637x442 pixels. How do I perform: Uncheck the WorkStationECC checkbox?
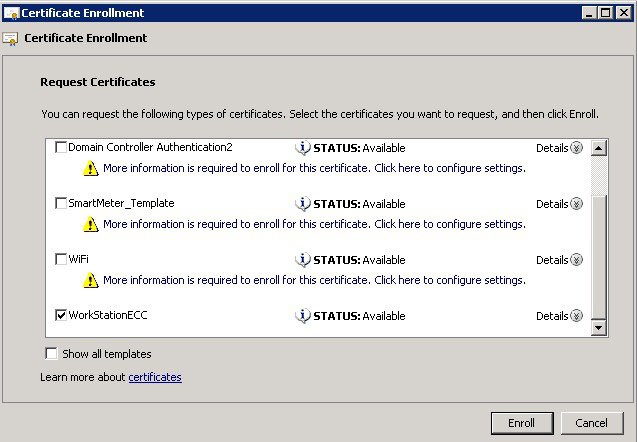[x=61, y=315]
